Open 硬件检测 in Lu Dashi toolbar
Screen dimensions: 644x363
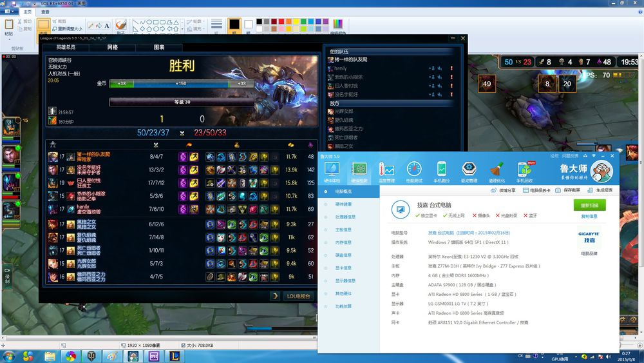(359, 172)
